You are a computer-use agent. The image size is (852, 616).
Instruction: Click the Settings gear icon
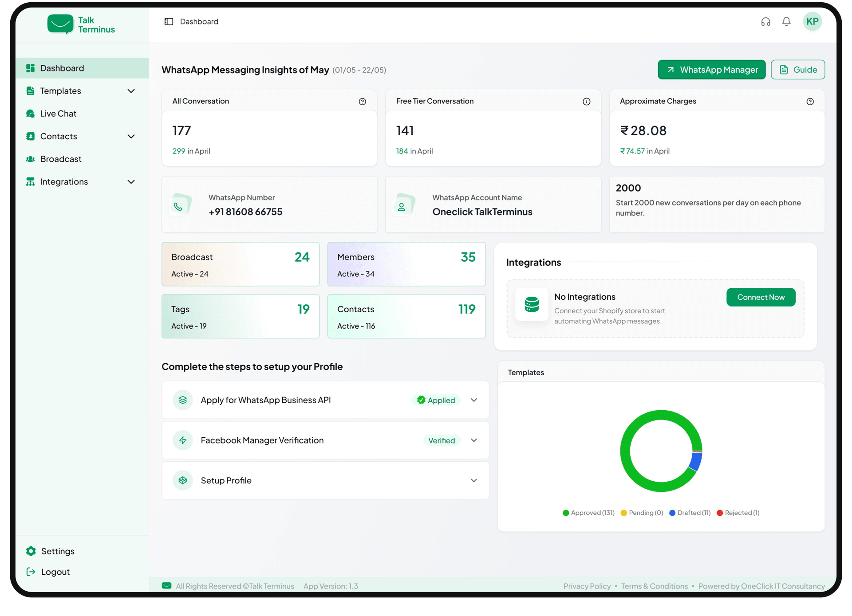click(31, 551)
